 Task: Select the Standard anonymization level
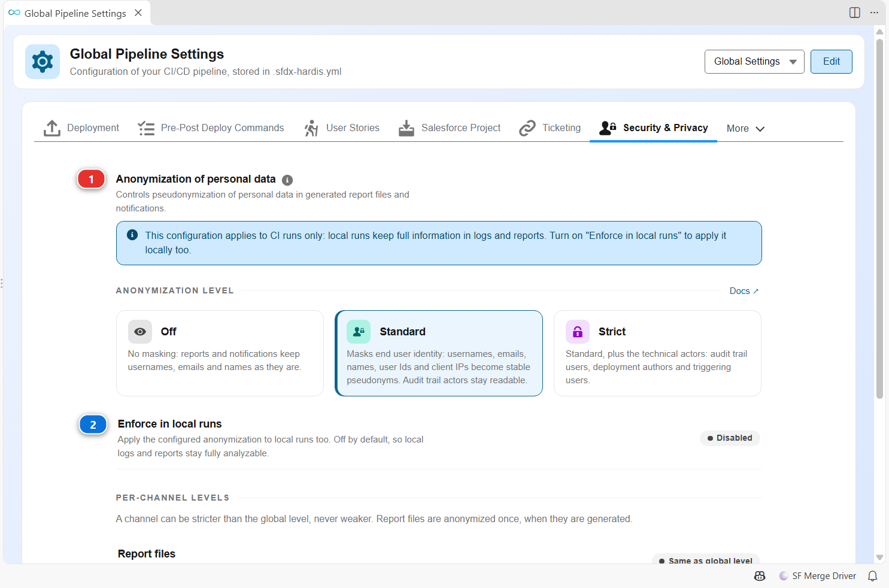[439, 353]
